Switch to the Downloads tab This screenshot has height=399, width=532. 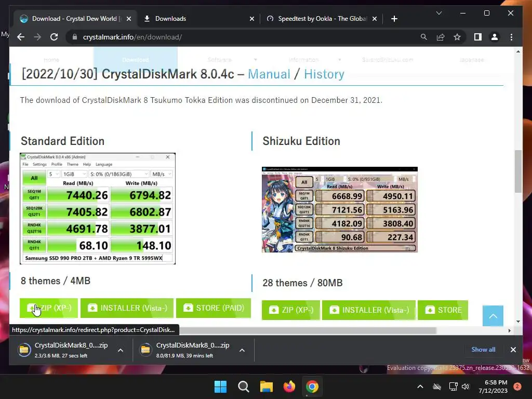click(199, 19)
